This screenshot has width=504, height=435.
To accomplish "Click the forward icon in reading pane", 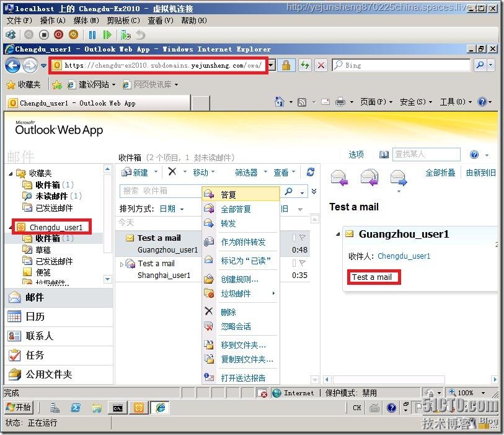I will click(x=399, y=178).
